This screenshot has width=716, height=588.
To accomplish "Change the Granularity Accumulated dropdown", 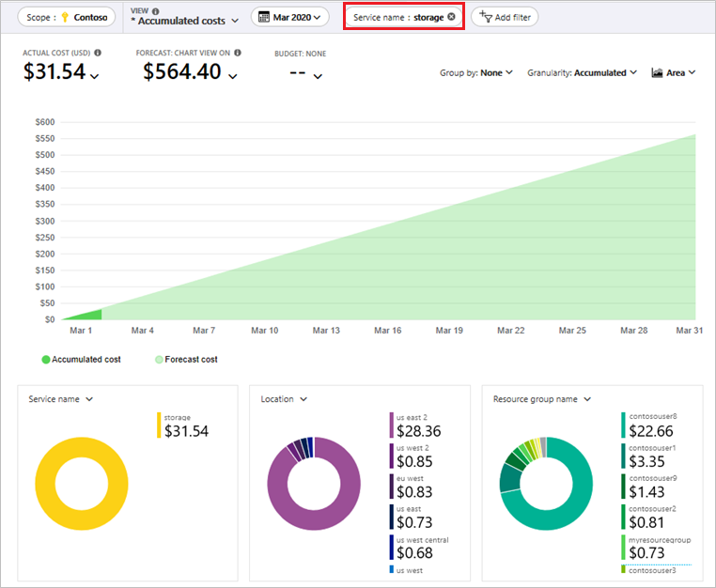I will [582, 73].
